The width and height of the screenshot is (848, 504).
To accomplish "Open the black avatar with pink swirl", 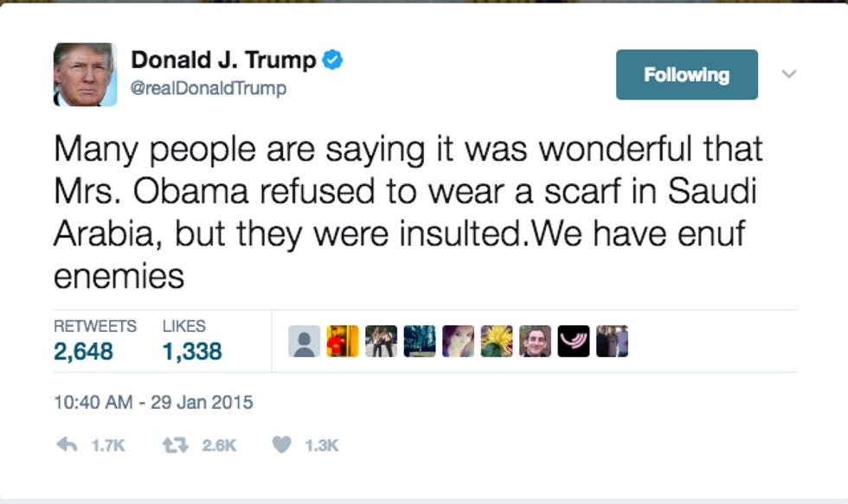I will click(573, 341).
